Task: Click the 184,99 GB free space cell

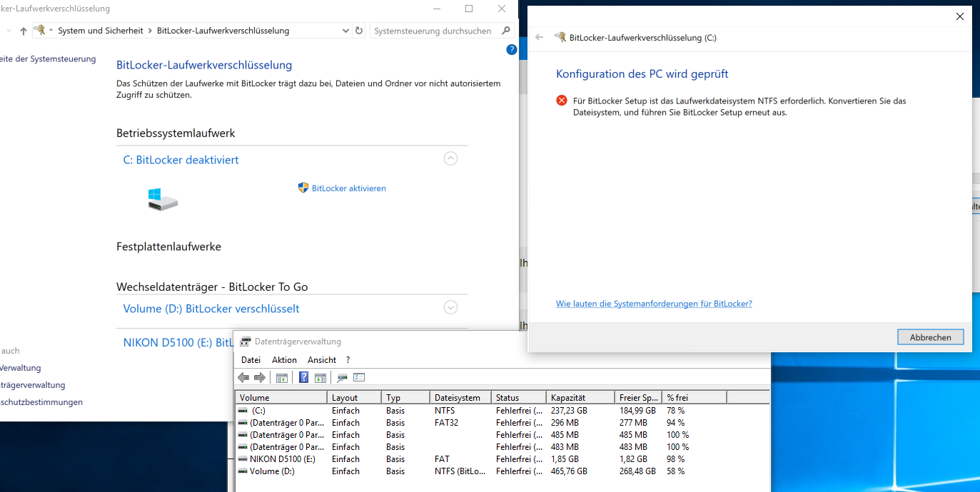Action: pyautogui.click(x=637, y=411)
